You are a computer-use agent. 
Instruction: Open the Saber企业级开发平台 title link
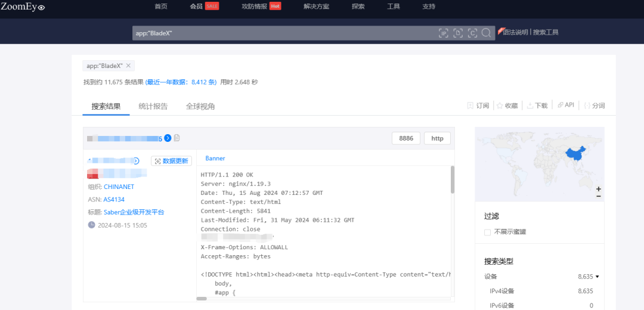click(134, 212)
